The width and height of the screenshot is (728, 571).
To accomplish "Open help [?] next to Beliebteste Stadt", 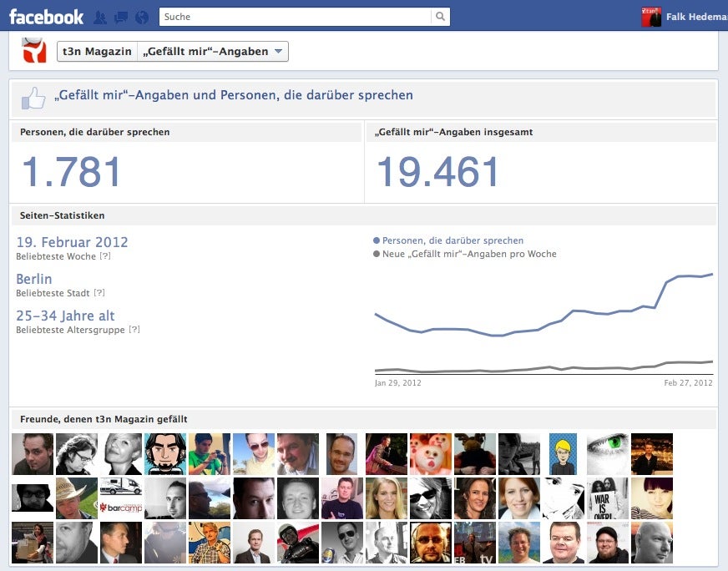I will [x=99, y=292].
